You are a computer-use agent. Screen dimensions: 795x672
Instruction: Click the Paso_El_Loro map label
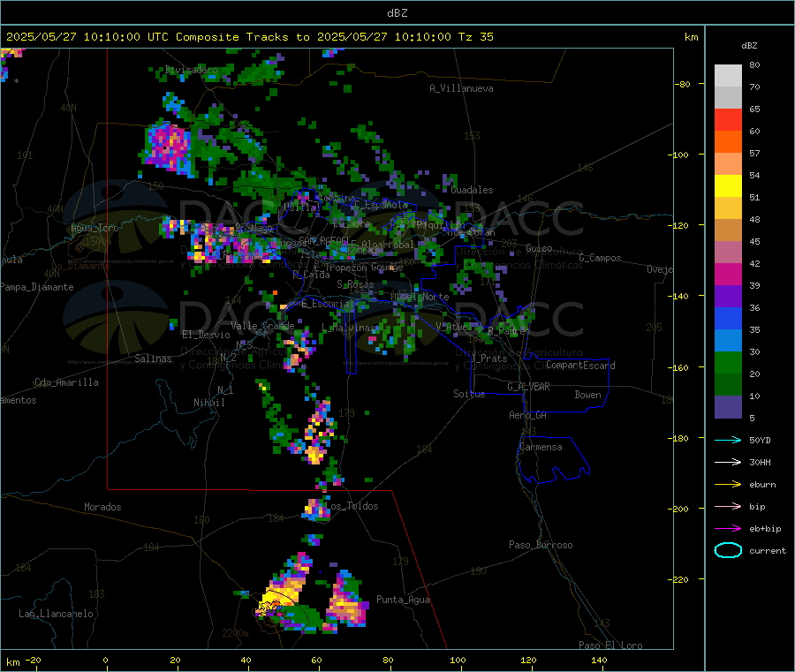(610, 646)
